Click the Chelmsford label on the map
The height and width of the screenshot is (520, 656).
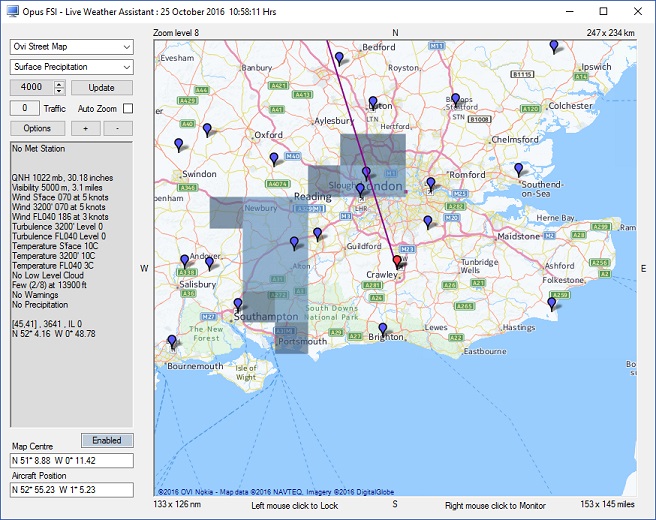click(515, 140)
